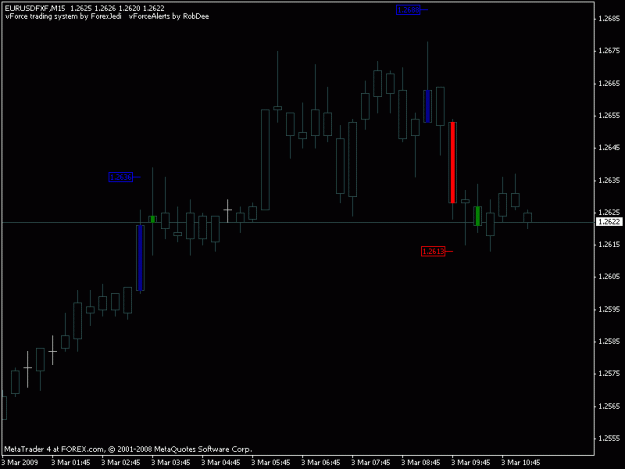This screenshot has height=469, width=625.
Task: Click the 3 Mar 07:45 time label
Action: click(371, 462)
